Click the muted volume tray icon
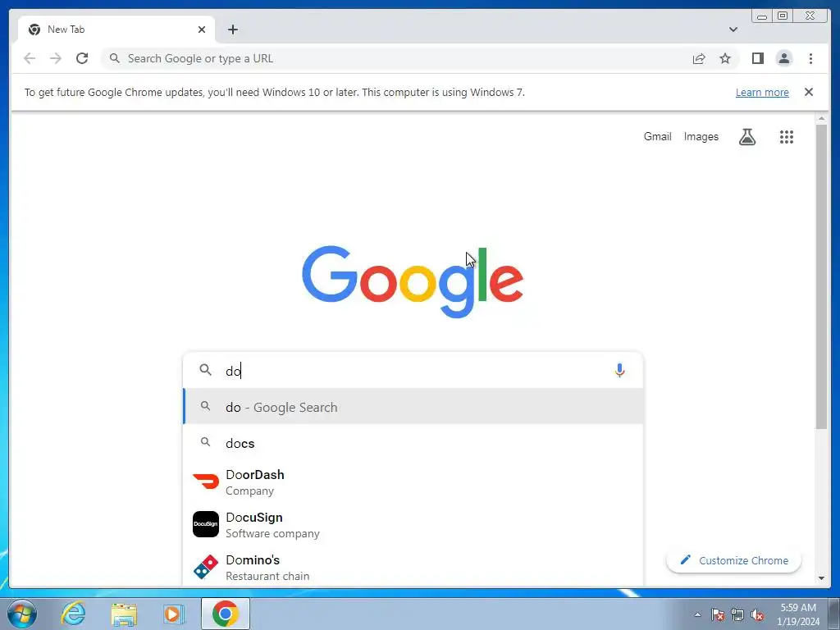This screenshot has height=630, width=840. tap(757, 614)
